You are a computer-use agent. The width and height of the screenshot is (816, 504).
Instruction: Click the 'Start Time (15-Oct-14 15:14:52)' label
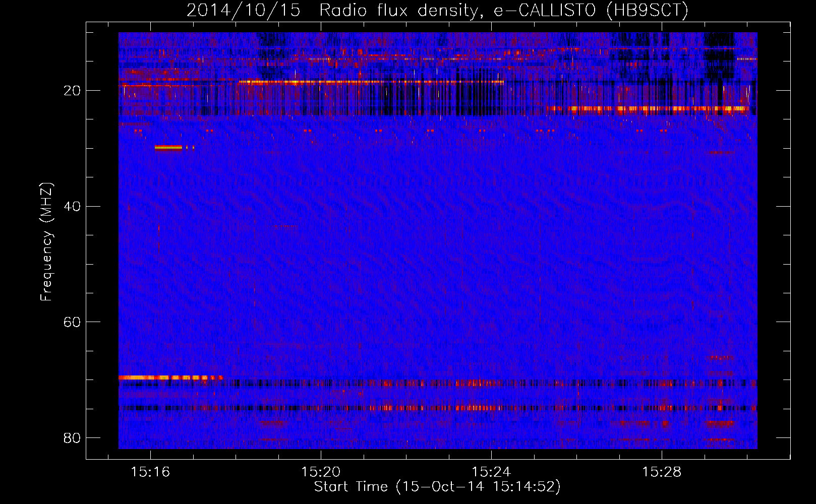pyautogui.click(x=437, y=487)
